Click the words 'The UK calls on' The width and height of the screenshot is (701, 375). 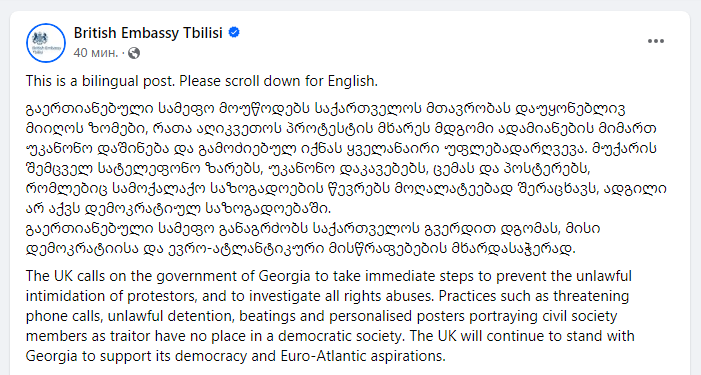[76, 276]
